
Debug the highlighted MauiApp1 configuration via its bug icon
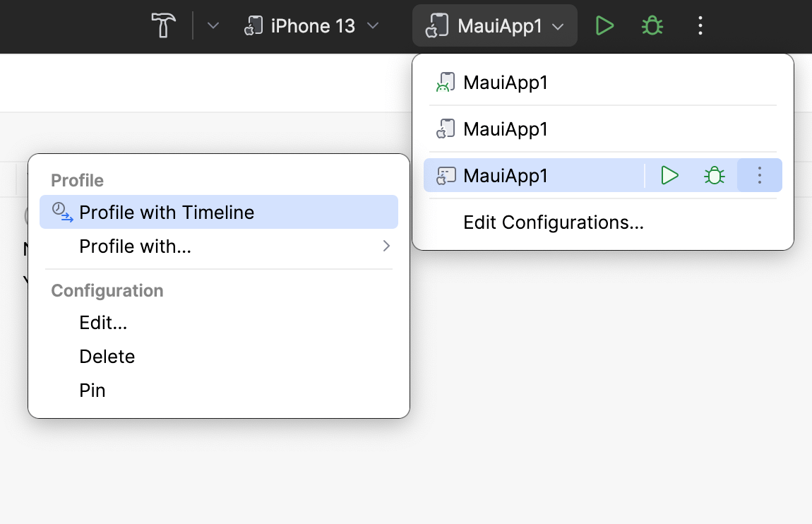pos(715,176)
